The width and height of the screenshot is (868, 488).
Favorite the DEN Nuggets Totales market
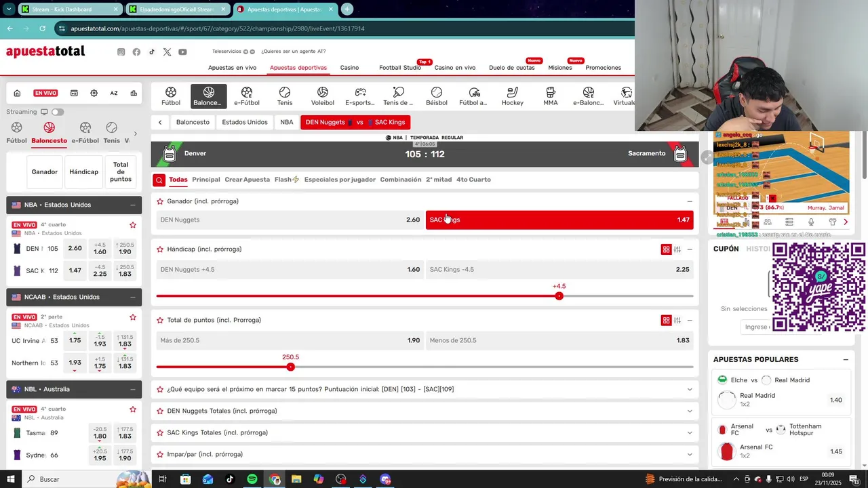click(x=160, y=411)
